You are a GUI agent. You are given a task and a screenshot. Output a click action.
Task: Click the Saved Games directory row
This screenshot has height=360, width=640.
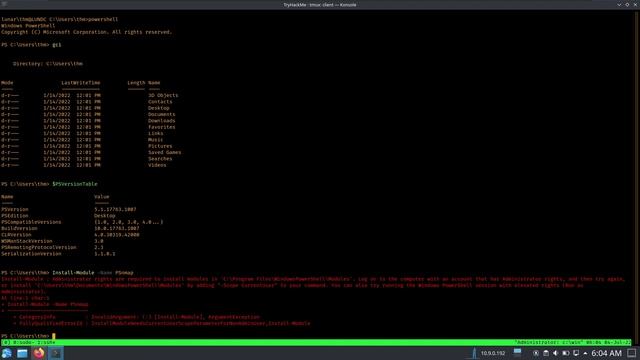(91, 152)
